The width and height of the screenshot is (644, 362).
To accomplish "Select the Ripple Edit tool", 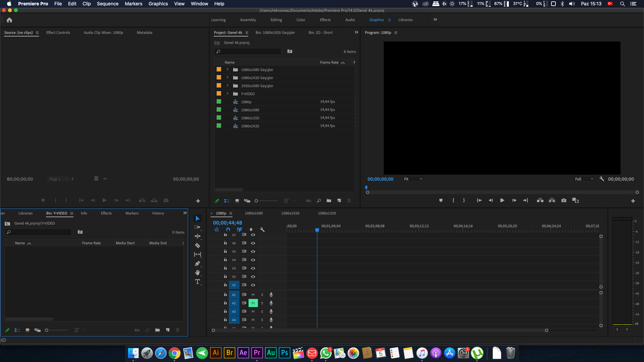I will click(198, 236).
